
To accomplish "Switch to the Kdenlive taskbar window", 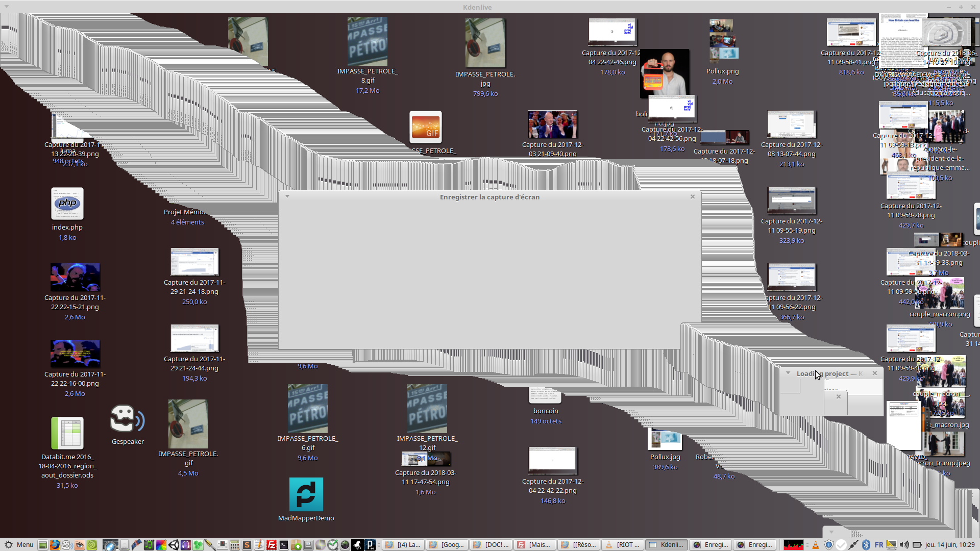I will click(x=667, y=545).
